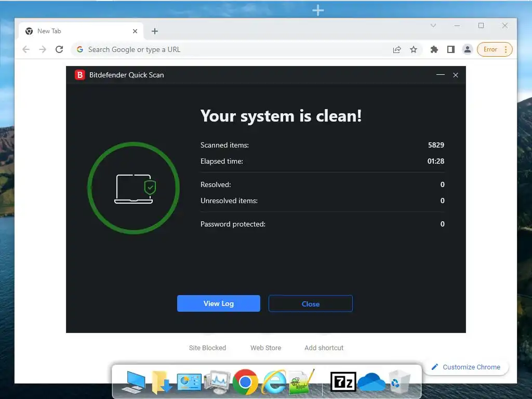The height and width of the screenshot is (399, 532).
Task: Click Customize Chrome button
Action: coord(466,367)
